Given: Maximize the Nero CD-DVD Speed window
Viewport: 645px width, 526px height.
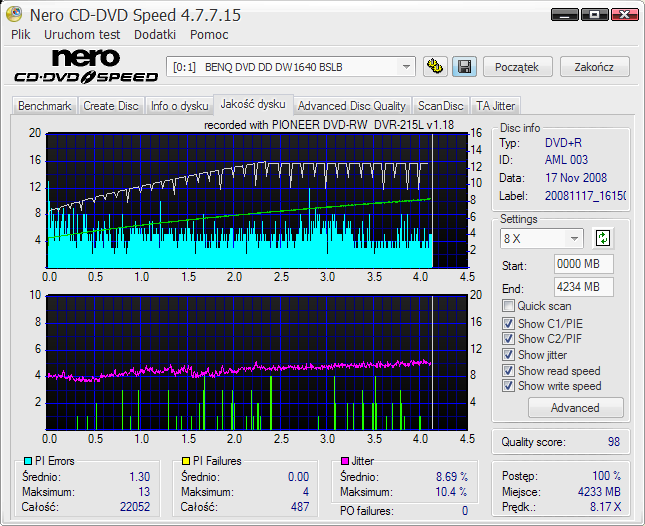Looking at the screenshot, I should pos(594,15).
